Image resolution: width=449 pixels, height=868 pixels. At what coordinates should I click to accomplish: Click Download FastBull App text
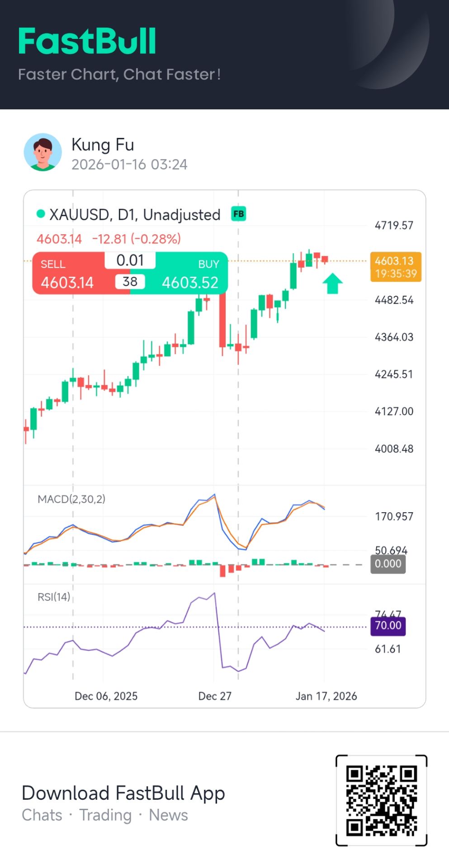click(123, 793)
